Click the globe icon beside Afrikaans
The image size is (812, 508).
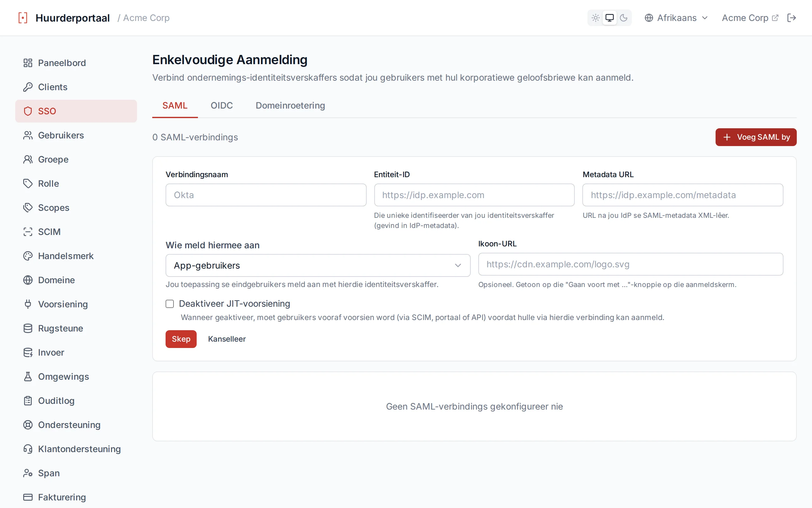click(x=649, y=18)
